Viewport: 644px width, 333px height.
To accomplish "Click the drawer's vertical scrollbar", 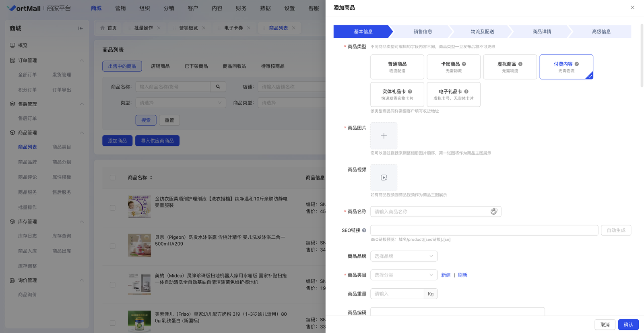I will (642, 56).
